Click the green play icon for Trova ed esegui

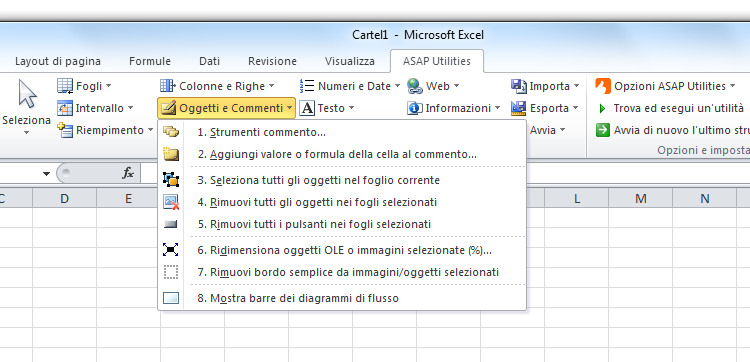point(603,109)
